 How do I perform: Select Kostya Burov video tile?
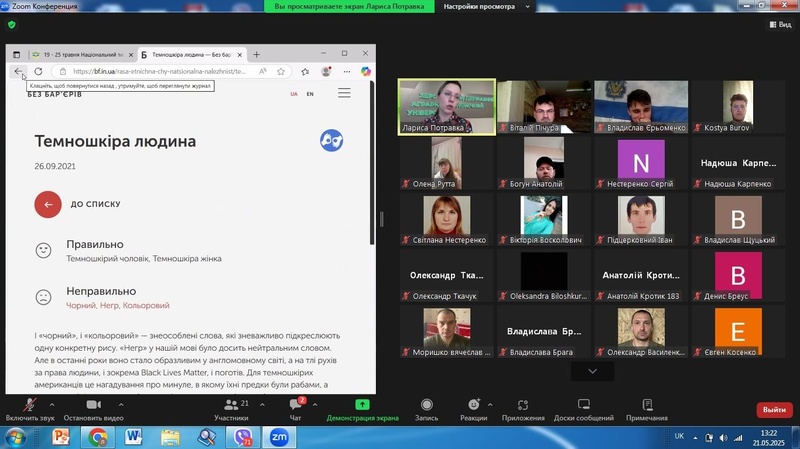point(738,107)
